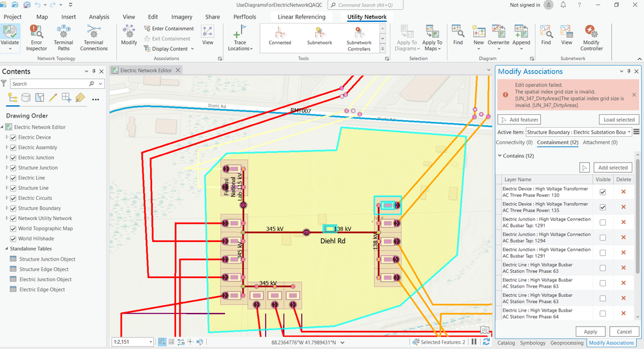This screenshot has width=644, height=349.
Task: Collapse the Standalone Tables group
Action: point(6,249)
